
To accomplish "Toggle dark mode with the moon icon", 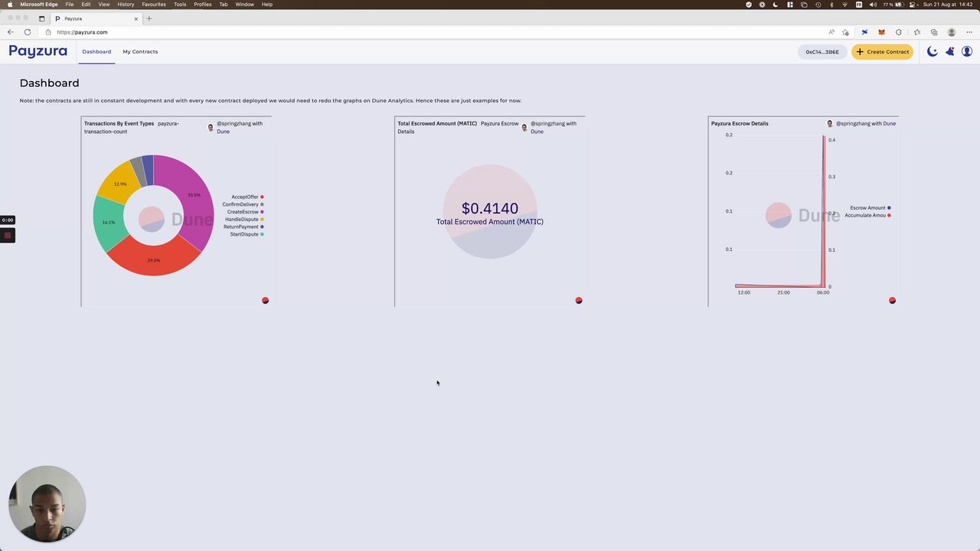I will point(932,51).
